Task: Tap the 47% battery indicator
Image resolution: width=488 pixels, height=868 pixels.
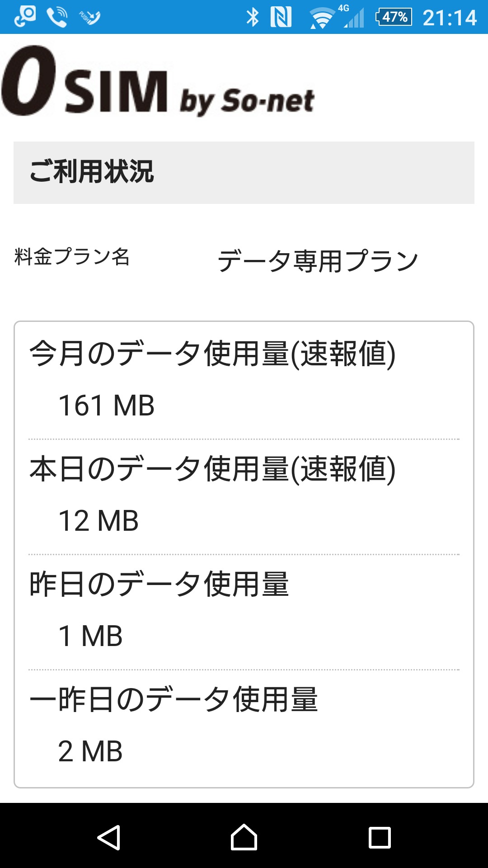Action: tap(394, 17)
